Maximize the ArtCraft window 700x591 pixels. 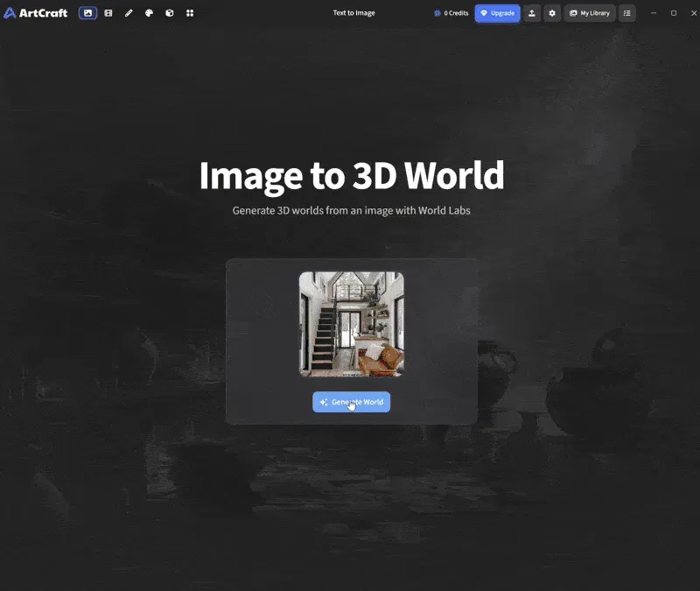pyautogui.click(x=674, y=13)
